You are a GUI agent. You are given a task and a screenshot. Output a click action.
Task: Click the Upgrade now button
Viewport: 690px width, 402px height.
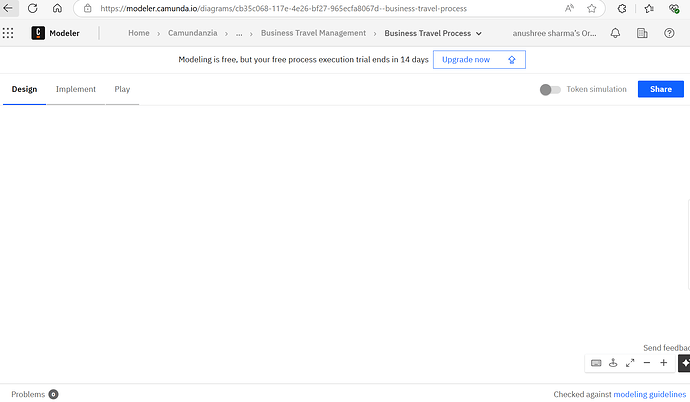(479, 60)
